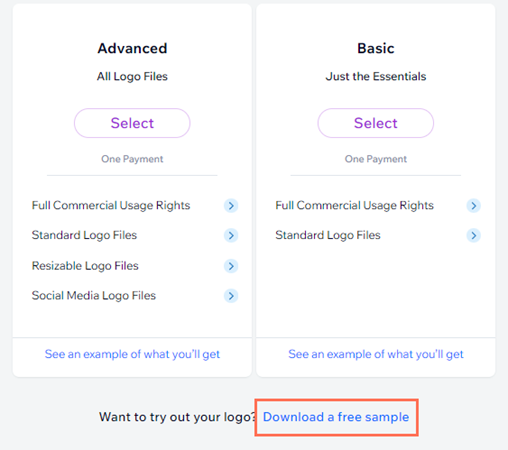Click chevron icon beside Advanced Standard Logo Files
Viewport: 508px width, 450px height.
point(231,235)
